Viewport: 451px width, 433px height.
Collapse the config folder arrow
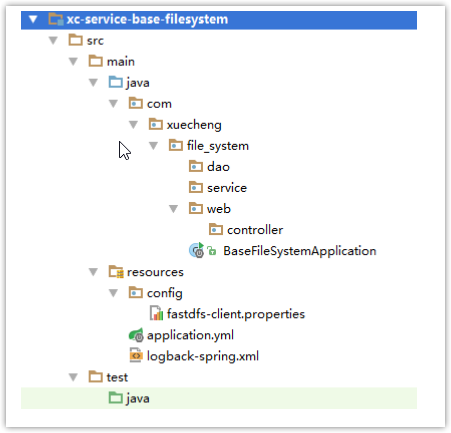[x=113, y=293]
